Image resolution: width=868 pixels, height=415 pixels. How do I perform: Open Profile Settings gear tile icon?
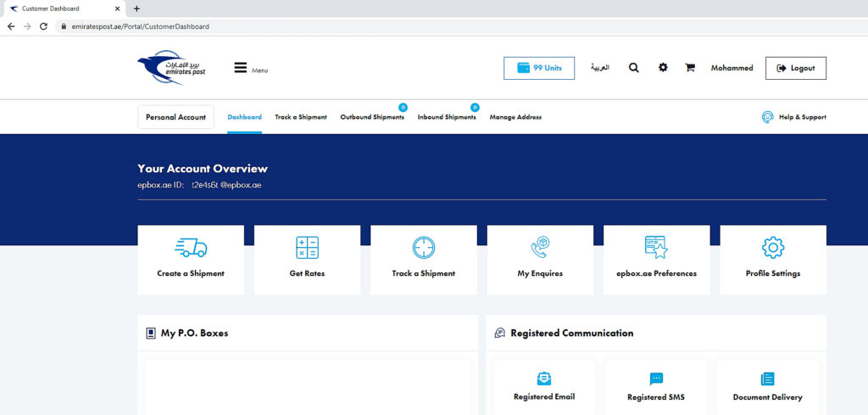click(x=773, y=248)
